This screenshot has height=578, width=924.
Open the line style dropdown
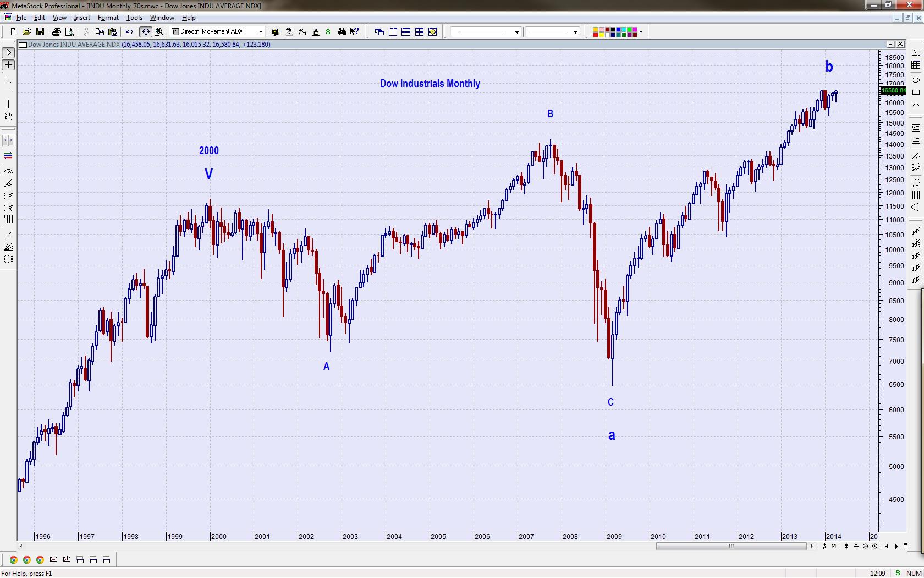tap(516, 32)
